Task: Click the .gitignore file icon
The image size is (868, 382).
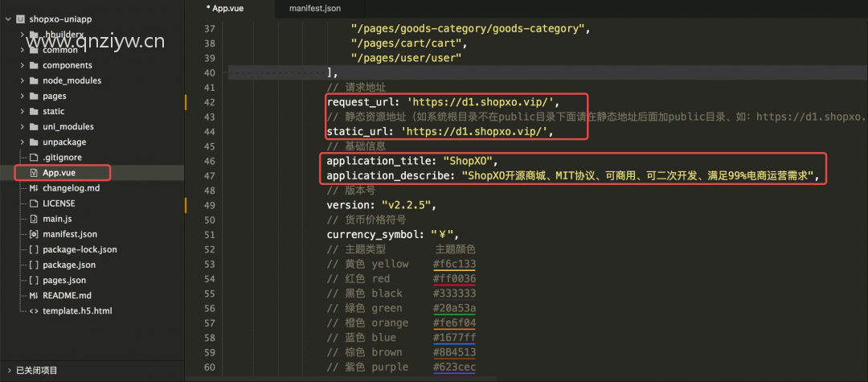Action: point(33,158)
